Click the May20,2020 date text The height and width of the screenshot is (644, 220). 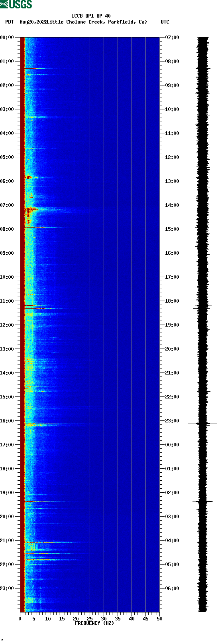click(33, 22)
